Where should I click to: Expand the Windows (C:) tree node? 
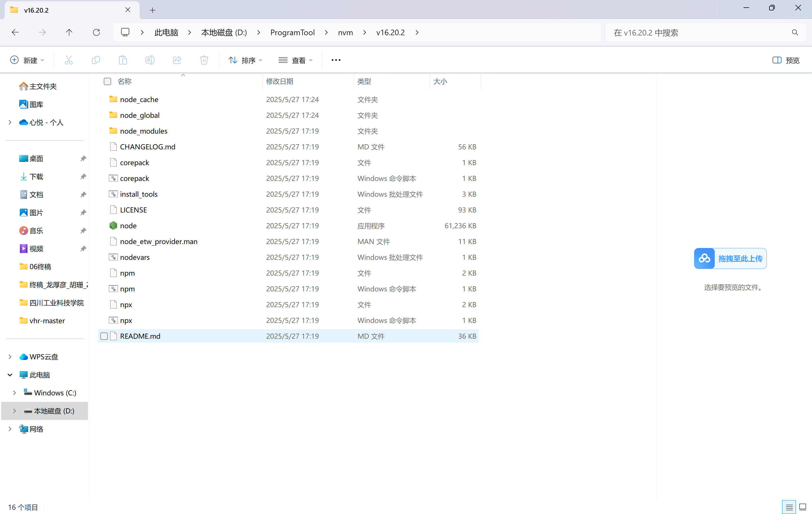pyautogui.click(x=14, y=393)
